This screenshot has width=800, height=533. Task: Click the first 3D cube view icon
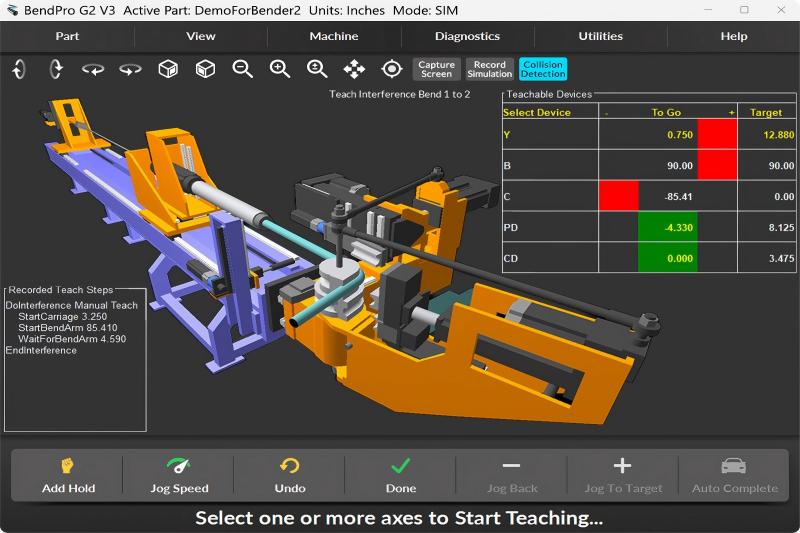(x=168, y=69)
